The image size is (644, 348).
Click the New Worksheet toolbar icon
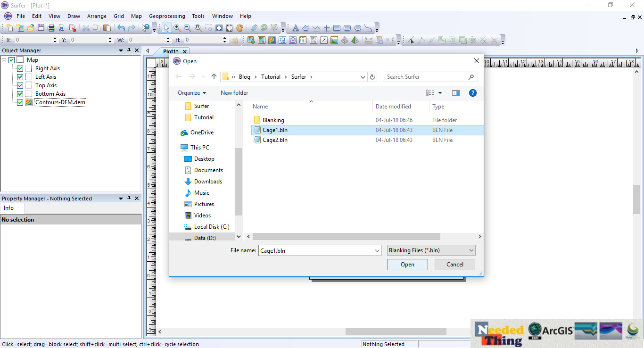click(20, 28)
